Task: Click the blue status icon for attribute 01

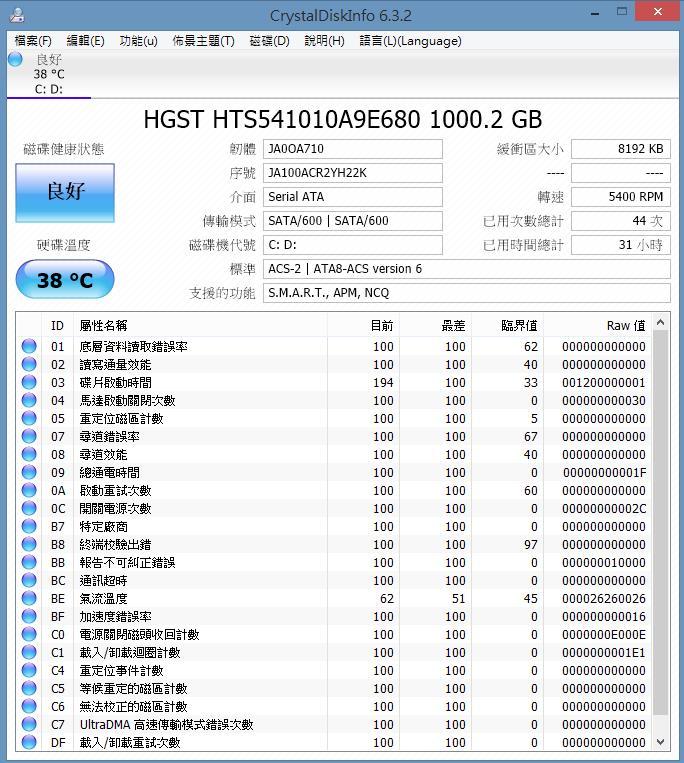Action: point(29,346)
